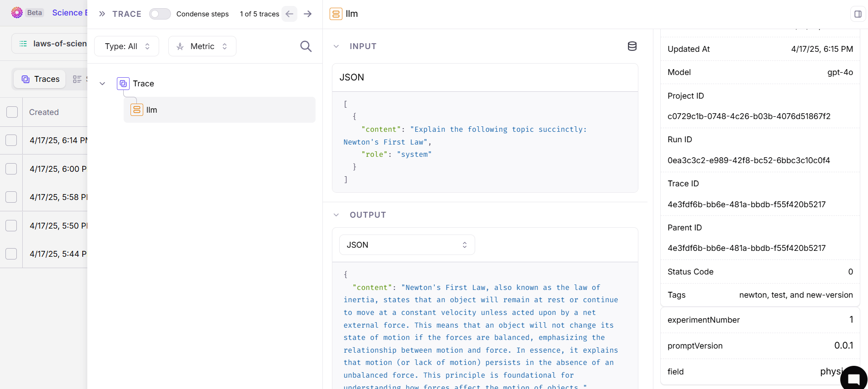868x389 pixels.
Task: Toggle the side panel layout icon
Action: click(858, 14)
